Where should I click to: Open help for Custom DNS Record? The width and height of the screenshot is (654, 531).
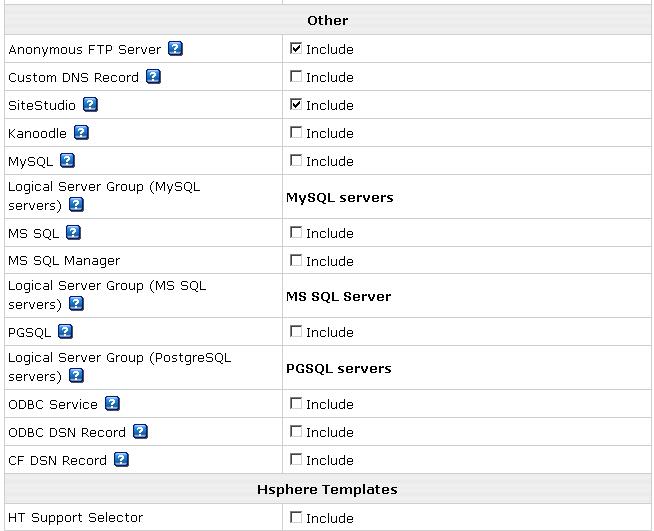coord(153,76)
